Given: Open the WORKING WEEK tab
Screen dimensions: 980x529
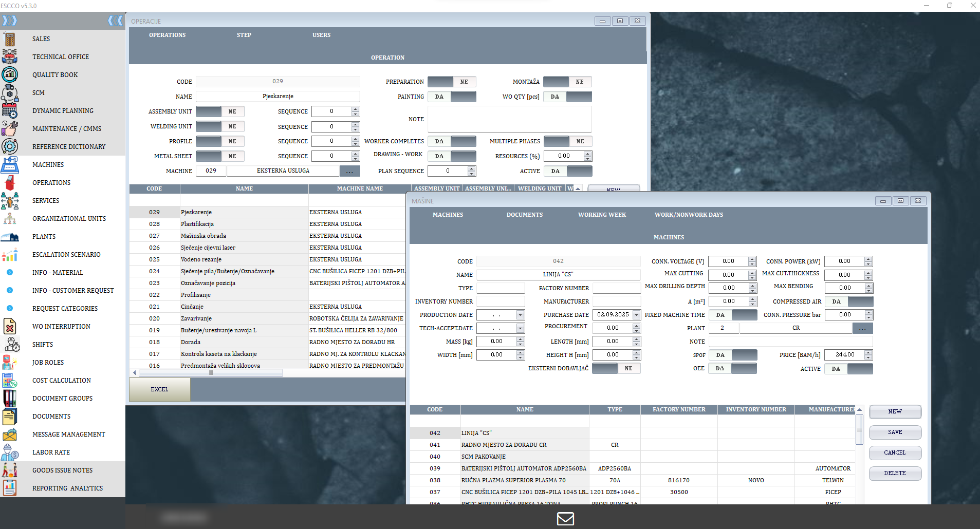Looking at the screenshot, I should click(x=602, y=215).
